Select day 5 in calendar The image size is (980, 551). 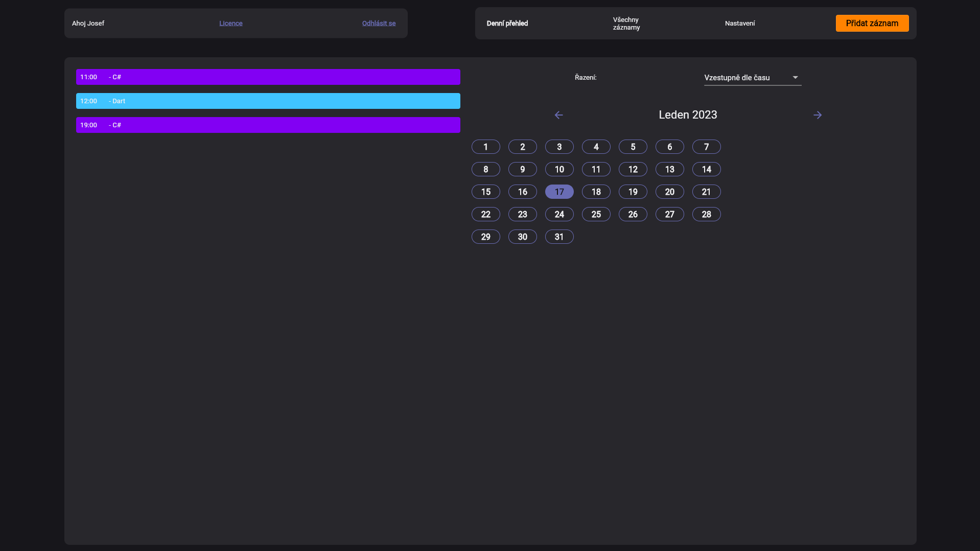tap(633, 147)
